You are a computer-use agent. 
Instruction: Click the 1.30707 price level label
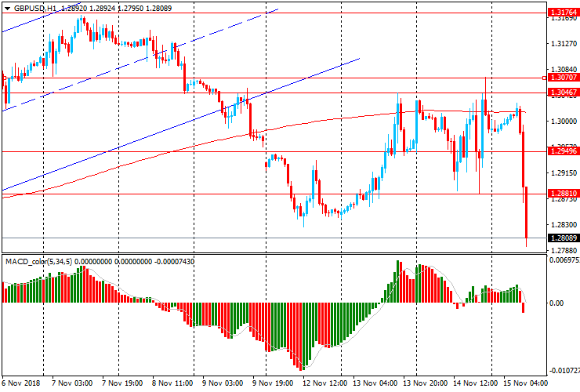point(564,78)
